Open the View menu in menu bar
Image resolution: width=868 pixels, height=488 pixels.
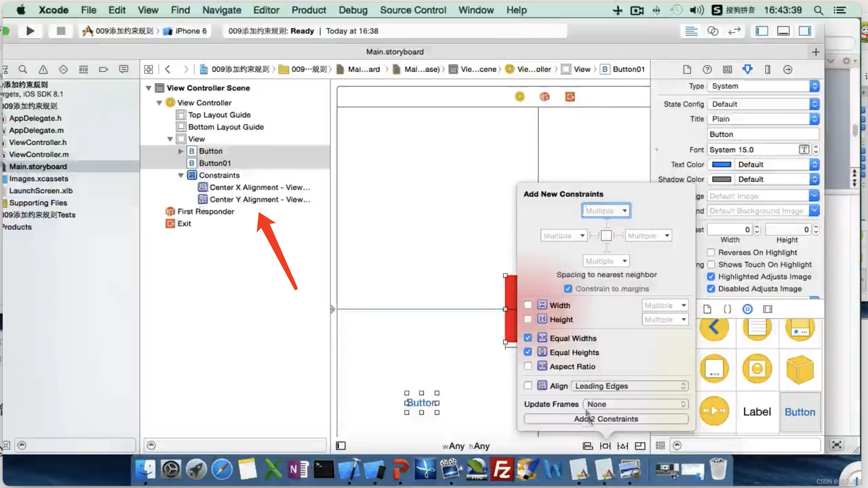click(x=147, y=10)
